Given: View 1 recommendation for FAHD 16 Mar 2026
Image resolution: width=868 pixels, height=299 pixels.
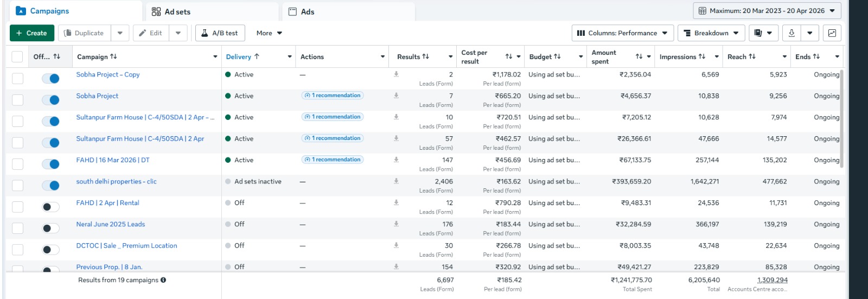Looking at the screenshot, I should click(333, 160).
